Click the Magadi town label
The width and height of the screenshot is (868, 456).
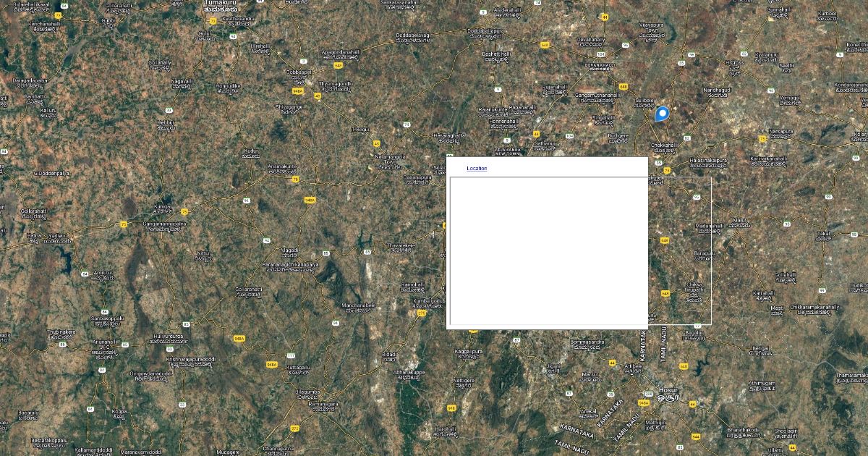(289, 252)
